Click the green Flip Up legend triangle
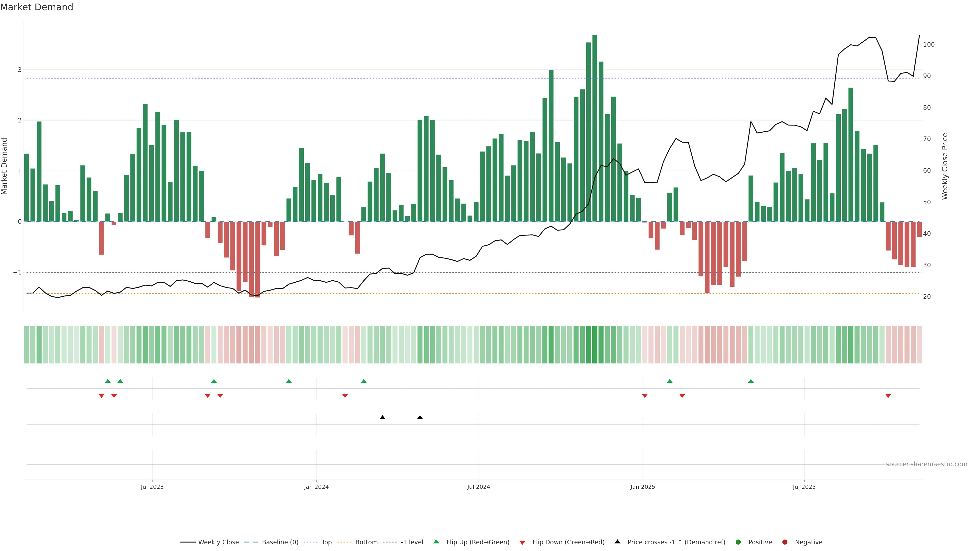Viewport: 980px width, 551px height. coord(436,542)
